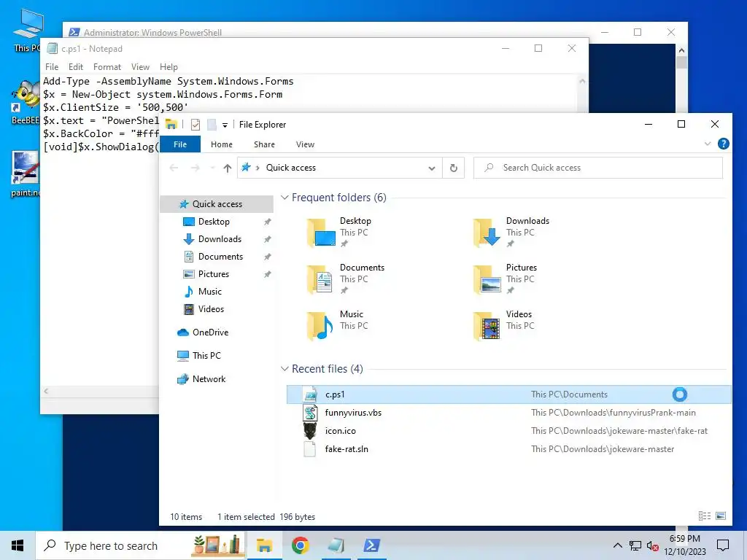Open the Windows Start menu
The width and height of the screenshot is (747, 560).
[x=18, y=545]
